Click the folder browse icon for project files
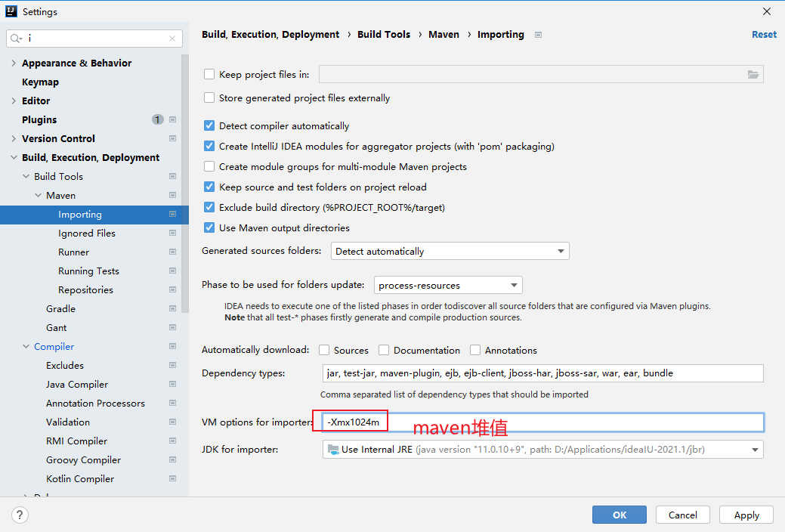The width and height of the screenshot is (785, 532). [753, 74]
